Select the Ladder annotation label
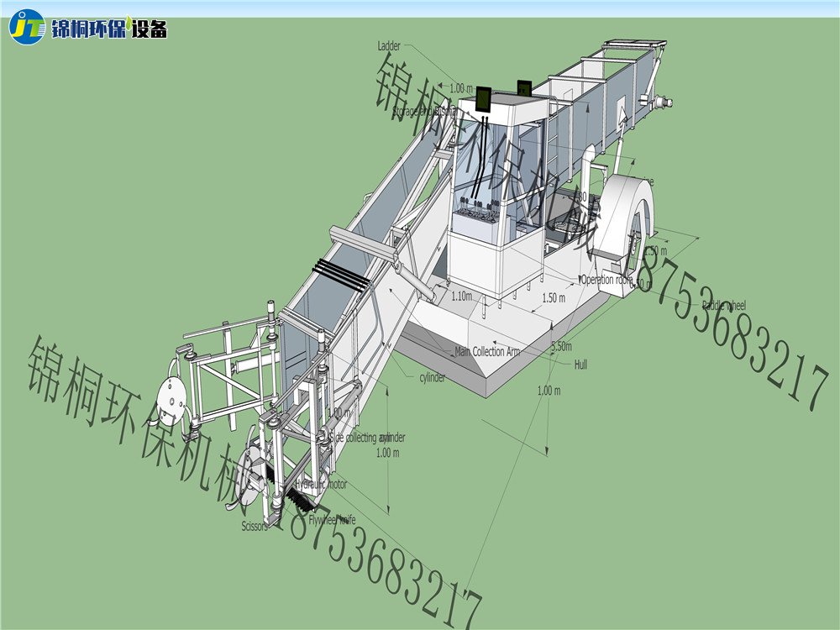The height and width of the screenshot is (630, 840). [389, 47]
